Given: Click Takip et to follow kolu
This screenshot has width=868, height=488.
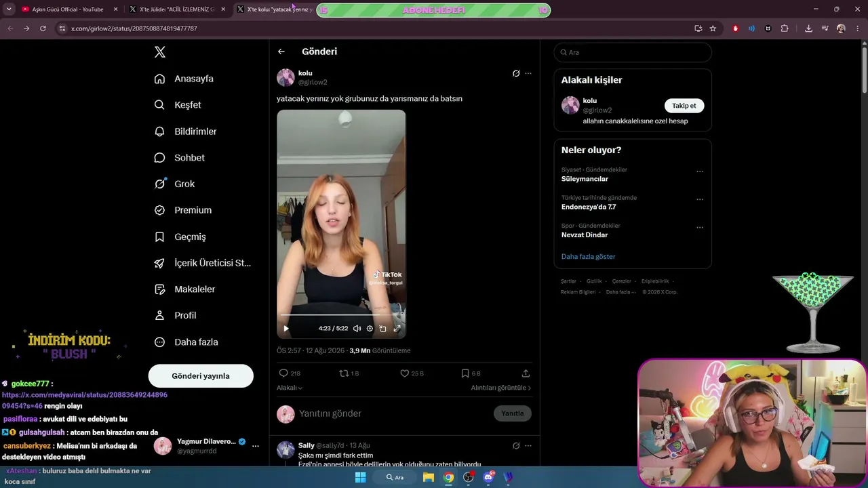Looking at the screenshot, I should (x=684, y=106).
